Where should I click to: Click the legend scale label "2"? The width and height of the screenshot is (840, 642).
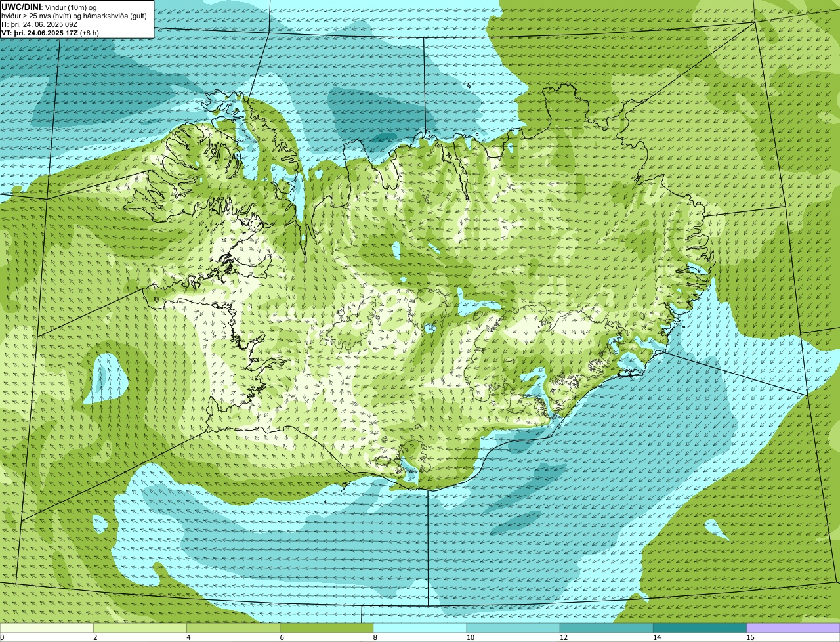[x=95, y=637]
